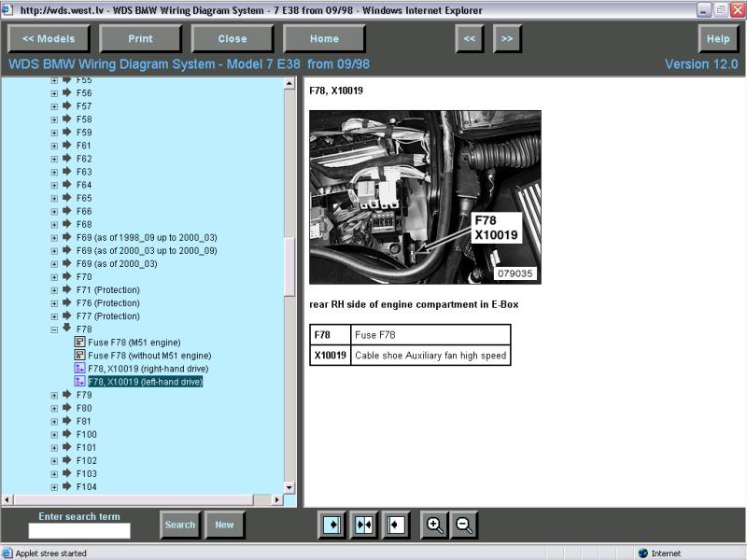Collapse the F78 tree node
The image size is (747, 560).
tap(54, 329)
